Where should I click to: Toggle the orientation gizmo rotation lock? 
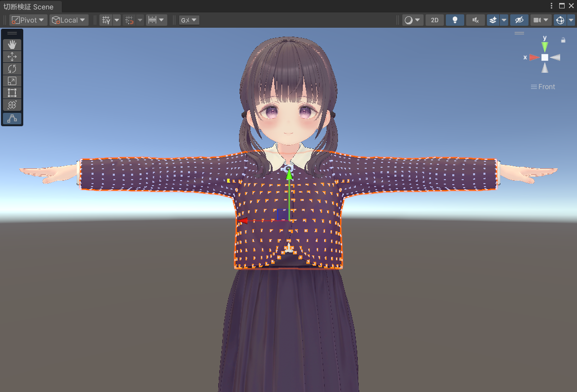point(563,40)
